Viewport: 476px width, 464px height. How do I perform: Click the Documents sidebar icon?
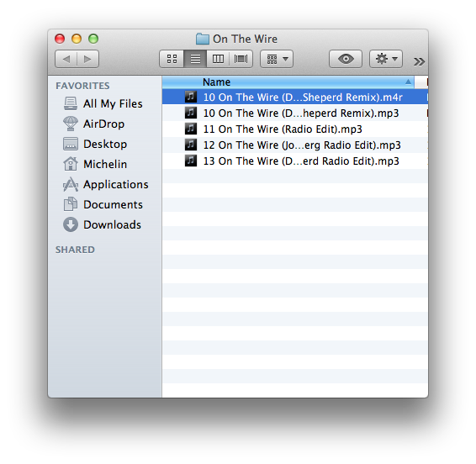(71, 204)
